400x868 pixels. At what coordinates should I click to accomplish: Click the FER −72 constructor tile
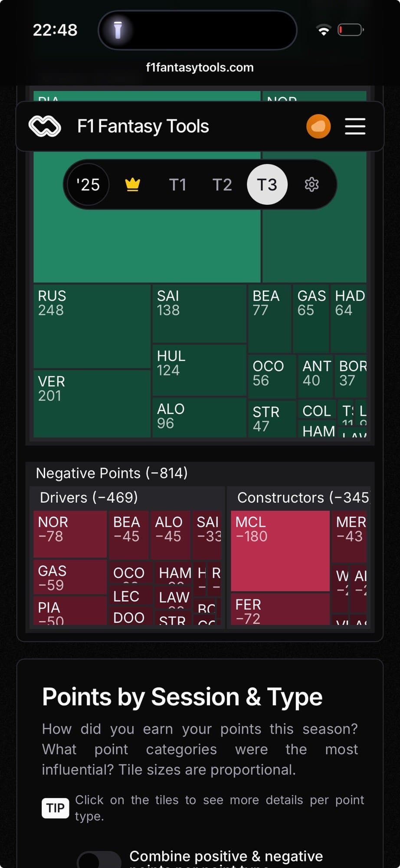point(280,609)
